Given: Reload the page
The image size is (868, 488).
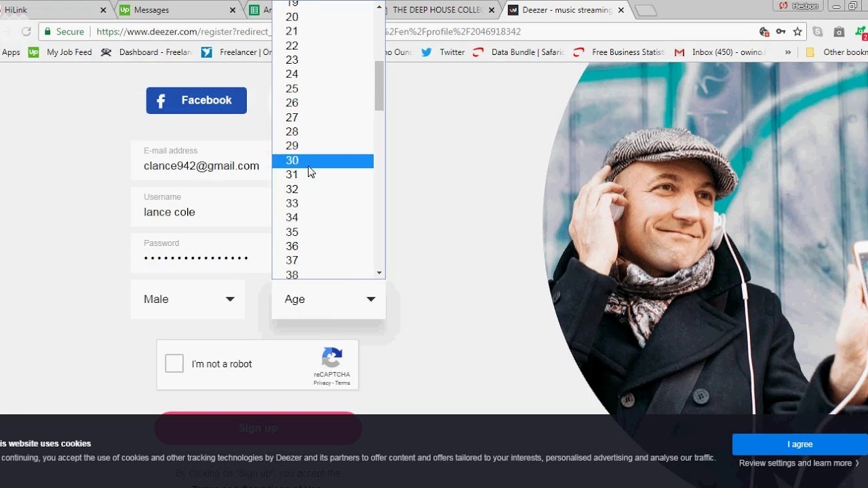Looking at the screenshot, I should tap(26, 31).
